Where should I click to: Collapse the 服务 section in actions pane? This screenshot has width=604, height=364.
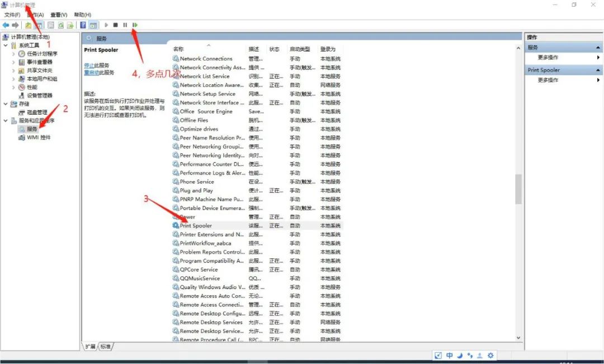click(x=598, y=48)
